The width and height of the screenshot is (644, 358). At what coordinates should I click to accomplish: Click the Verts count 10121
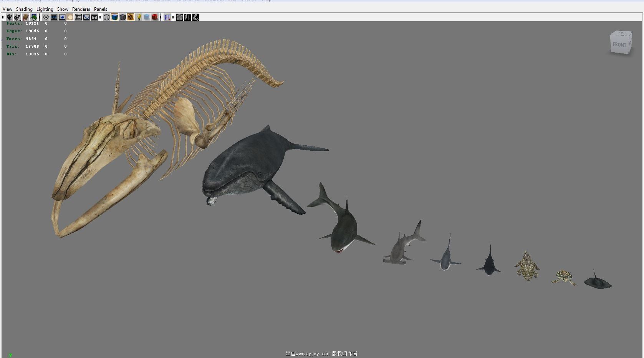click(x=32, y=23)
